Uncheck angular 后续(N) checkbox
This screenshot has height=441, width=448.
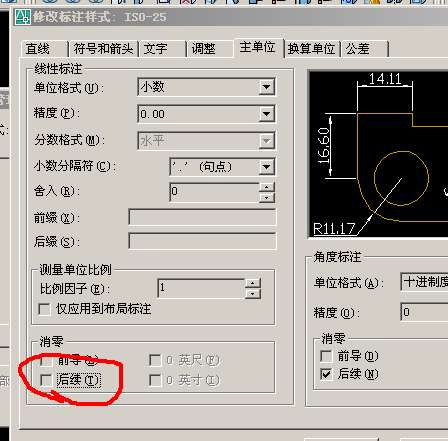(x=326, y=374)
